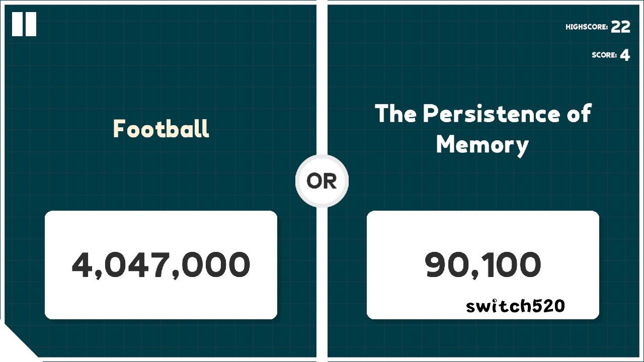Click the word Memory in the right title
This screenshot has width=644, height=362.
click(482, 145)
